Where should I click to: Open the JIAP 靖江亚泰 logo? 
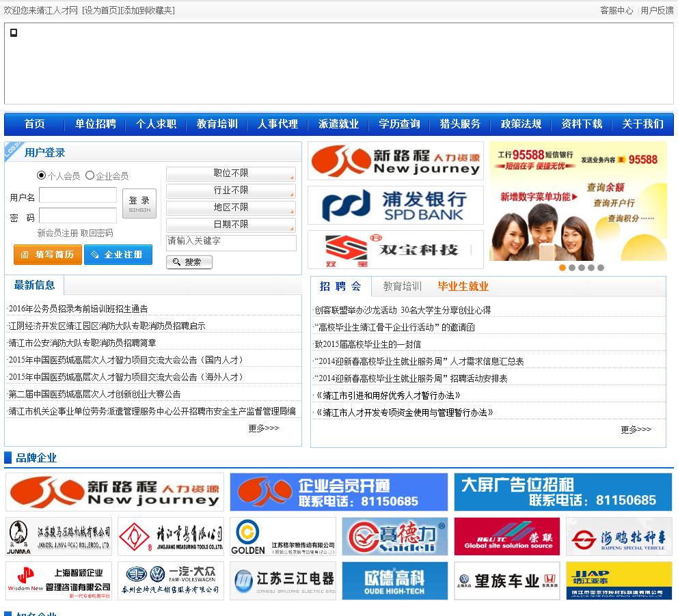point(619,581)
